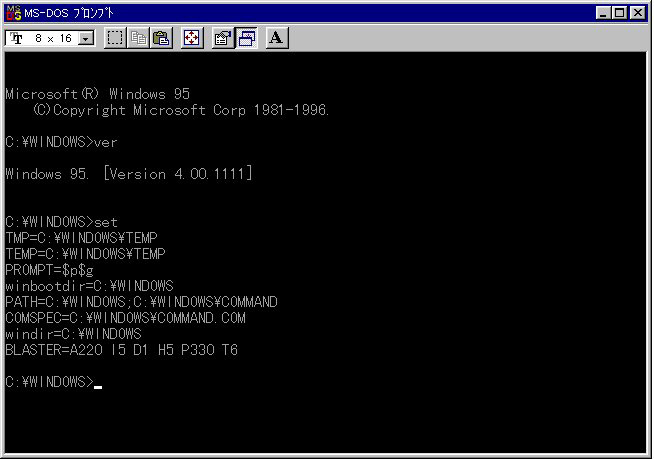Open the font size dropdown arrow

(86, 39)
